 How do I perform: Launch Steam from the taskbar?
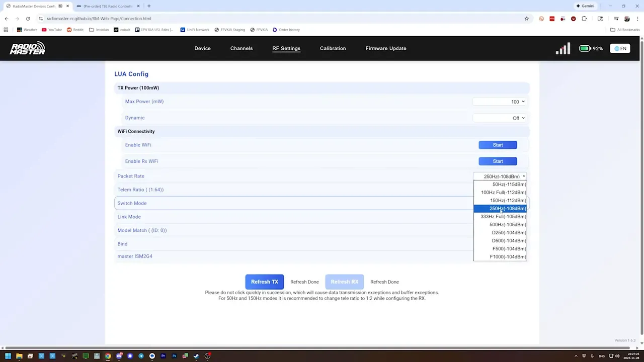[x=196, y=356]
